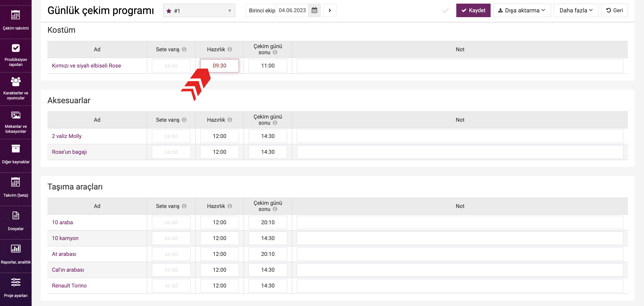Click the Not field for 10 araba
This screenshot has height=306, width=644.
pyautogui.click(x=460, y=222)
